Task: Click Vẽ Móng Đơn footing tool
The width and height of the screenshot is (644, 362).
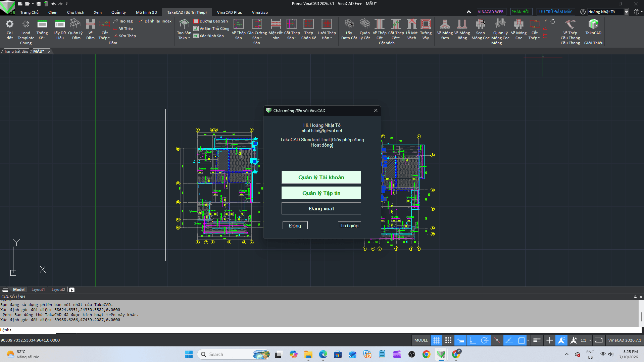Action: (445, 30)
